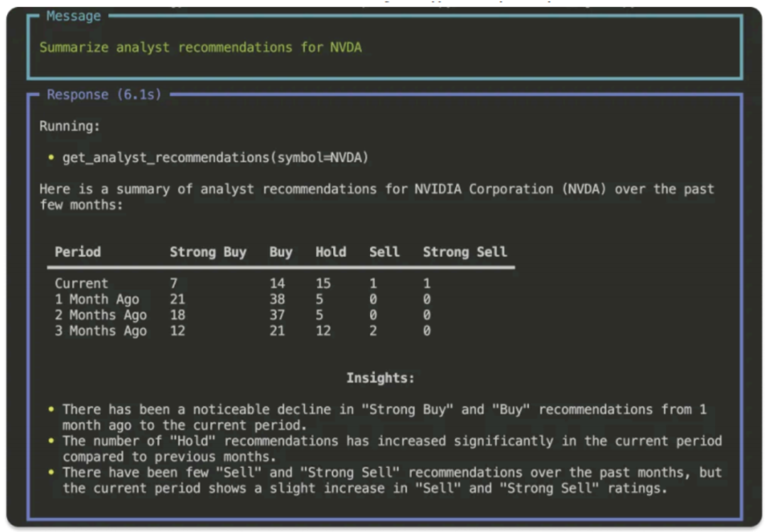767x532 pixels.
Task: Click the 'Summarize analyst recommendations for NVDA' message text
Action: [x=200, y=48]
